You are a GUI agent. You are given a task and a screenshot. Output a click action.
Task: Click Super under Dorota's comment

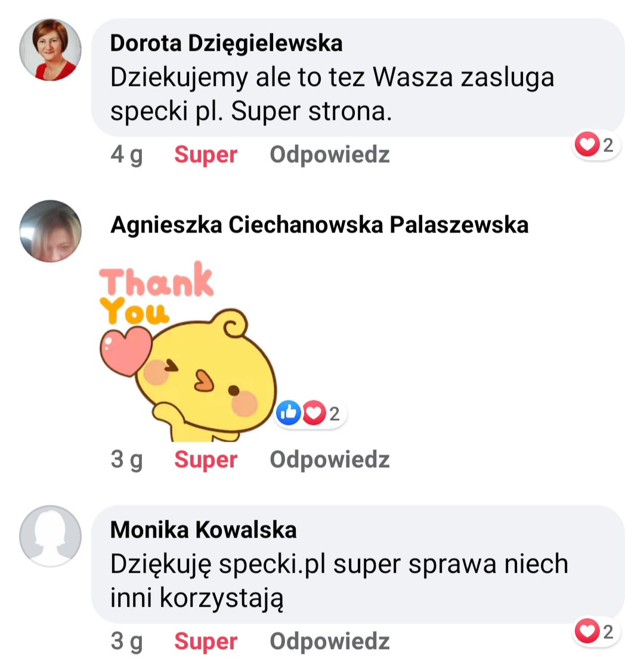point(206,154)
